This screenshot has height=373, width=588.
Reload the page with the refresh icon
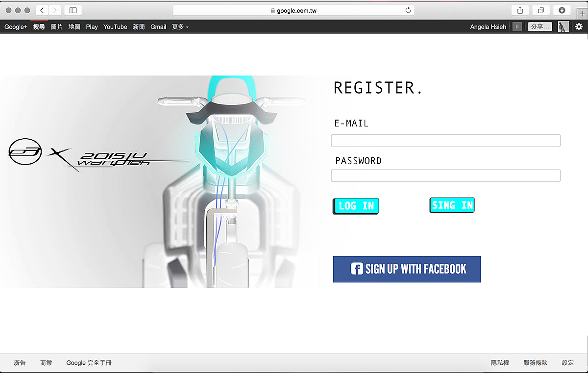coord(408,10)
